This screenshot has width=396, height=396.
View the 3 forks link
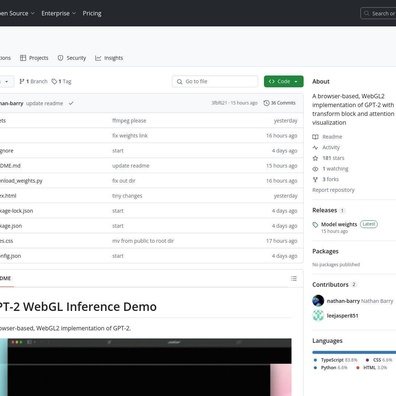(x=331, y=179)
